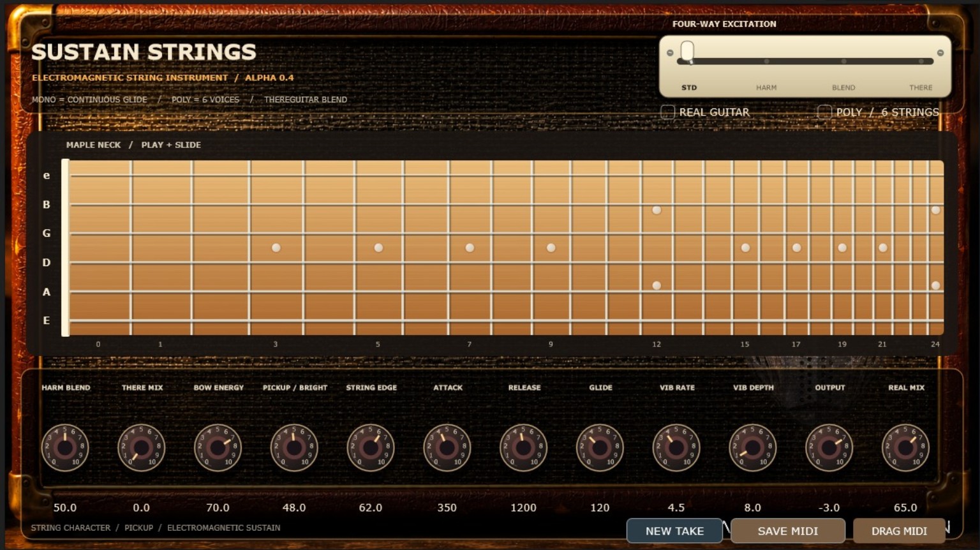Enable the REAL GUITAR checkbox
This screenshot has height=550, width=980.
pyautogui.click(x=668, y=112)
